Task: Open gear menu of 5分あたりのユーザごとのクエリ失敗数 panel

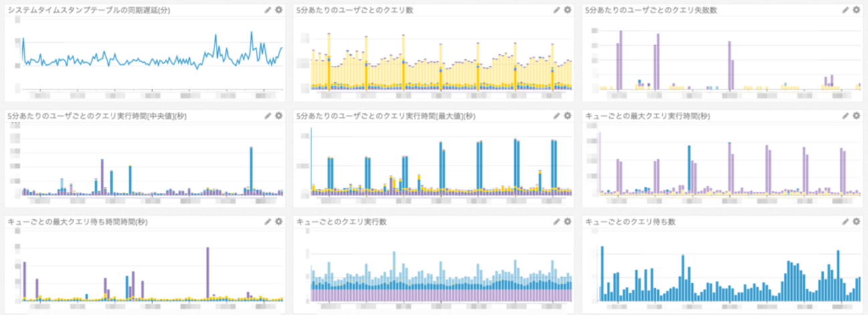Action: tap(856, 10)
